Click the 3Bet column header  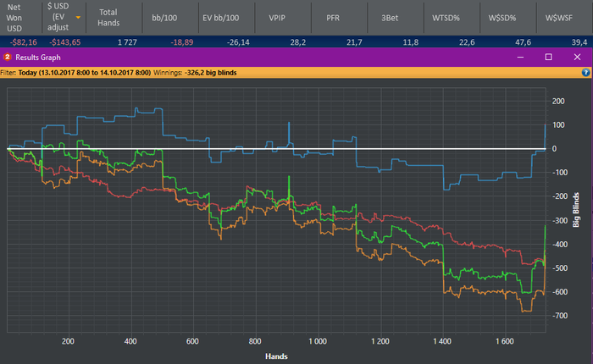click(x=390, y=18)
